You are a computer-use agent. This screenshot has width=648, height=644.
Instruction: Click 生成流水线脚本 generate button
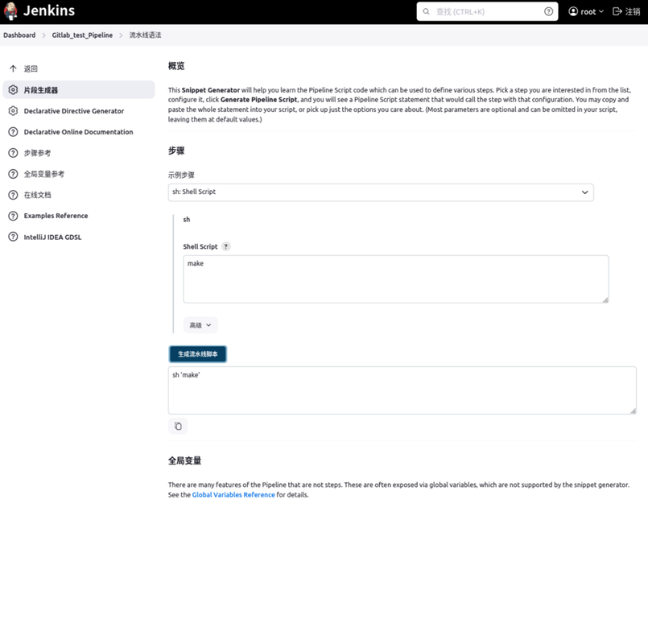(x=197, y=354)
